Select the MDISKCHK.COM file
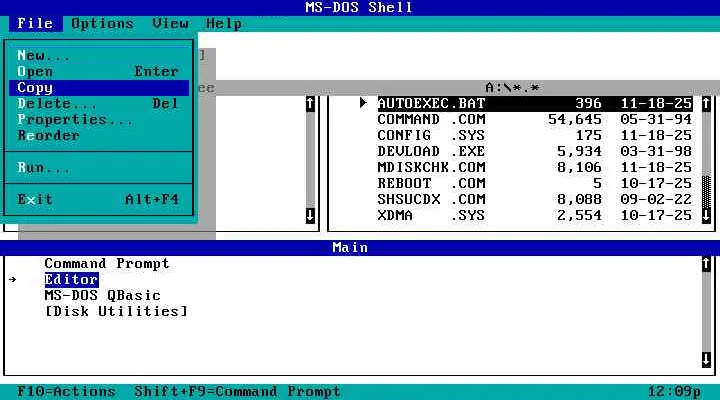Viewport: 720px width, 400px height. [535, 168]
